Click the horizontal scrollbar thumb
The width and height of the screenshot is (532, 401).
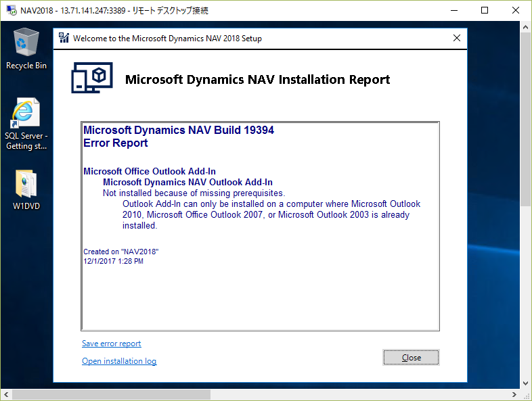coord(111,394)
